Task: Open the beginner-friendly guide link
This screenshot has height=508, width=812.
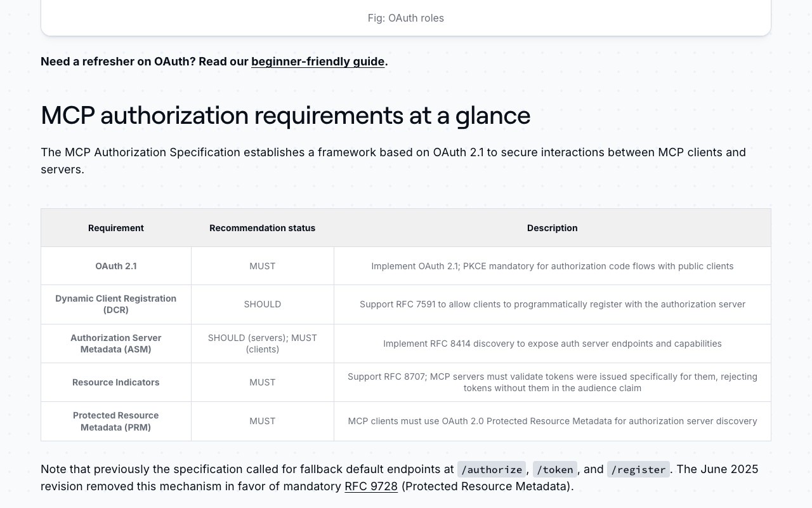Action: (x=318, y=62)
